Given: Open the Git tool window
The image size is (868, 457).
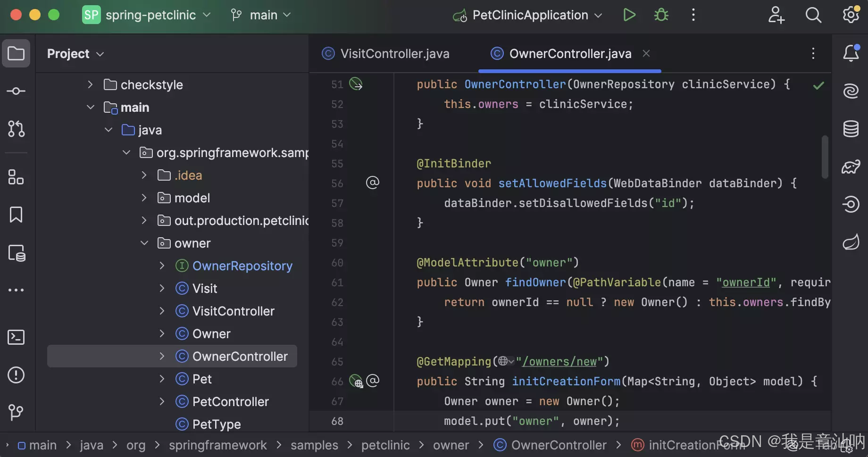Looking at the screenshot, I should click(x=16, y=413).
